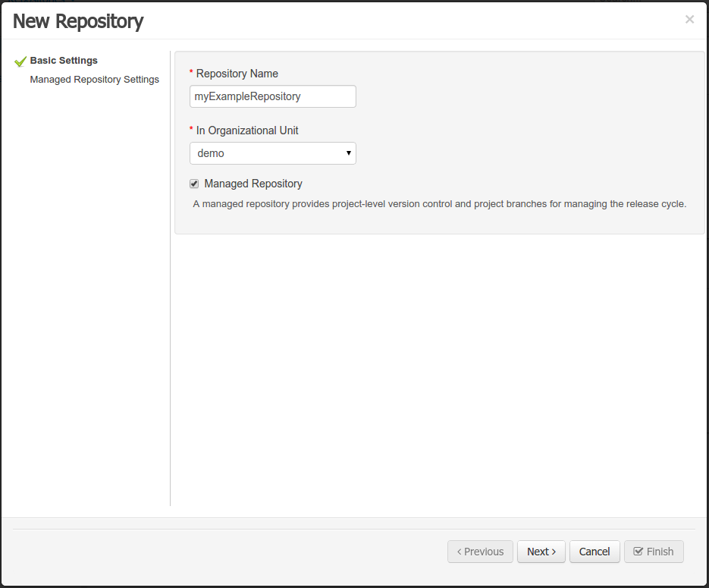Select the Managed Repository Settings wizard step

coord(94,79)
